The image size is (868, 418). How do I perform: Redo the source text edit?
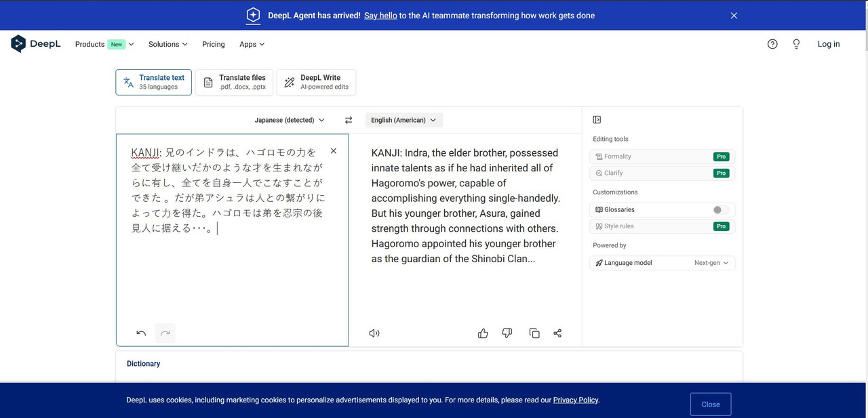point(165,333)
